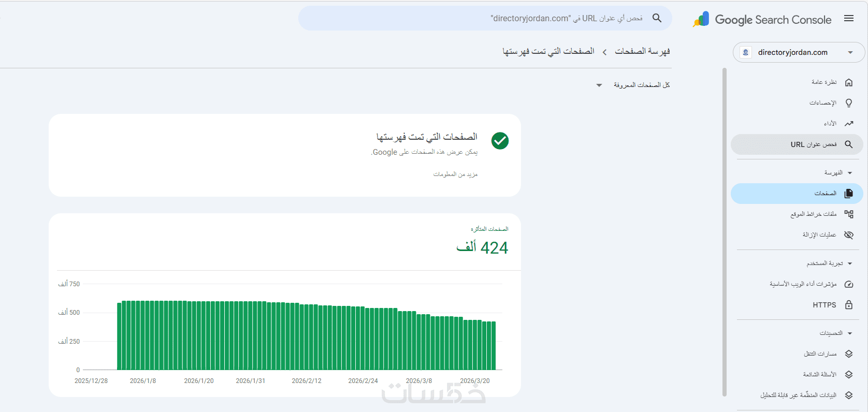Click the البيانات المنظّمة غير قابلة للتحليل icon

click(848, 395)
